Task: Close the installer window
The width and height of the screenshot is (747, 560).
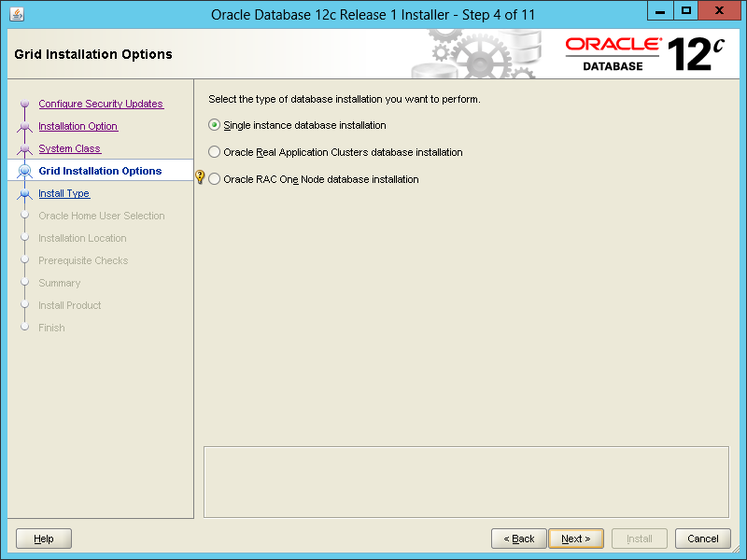Action: click(719, 10)
